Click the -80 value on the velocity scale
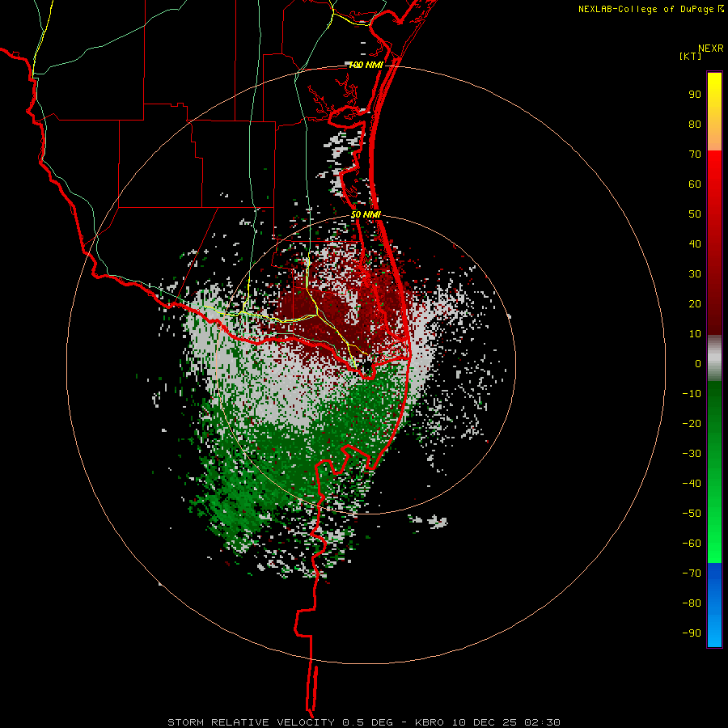Image resolution: width=728 pixels, height=728 pixels. pos(692,603)
